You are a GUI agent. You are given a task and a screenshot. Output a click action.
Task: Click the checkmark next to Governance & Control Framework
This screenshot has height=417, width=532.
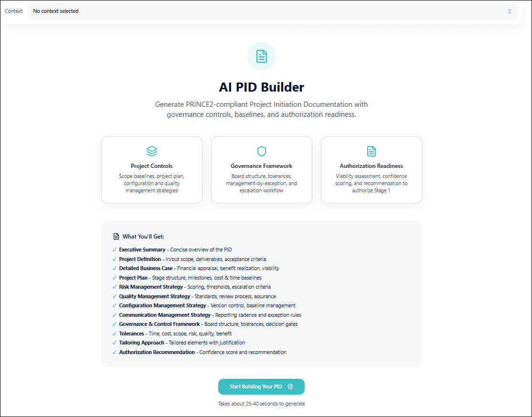pyautogui.click(x=114, y=324)
